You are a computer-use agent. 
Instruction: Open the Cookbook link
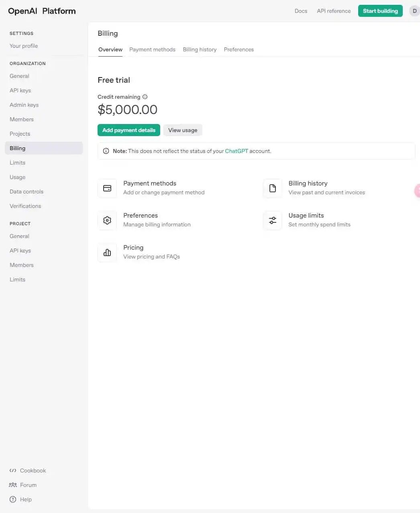pos(33,470)
